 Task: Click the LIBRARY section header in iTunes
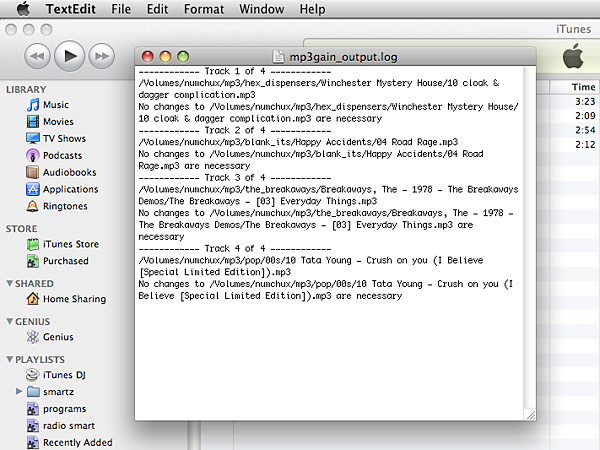(26, 90)
